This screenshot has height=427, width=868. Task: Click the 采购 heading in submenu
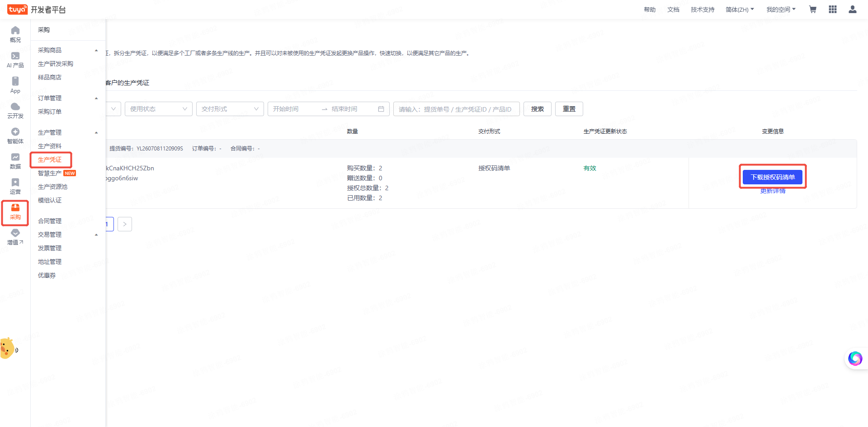tap(44, 30)
